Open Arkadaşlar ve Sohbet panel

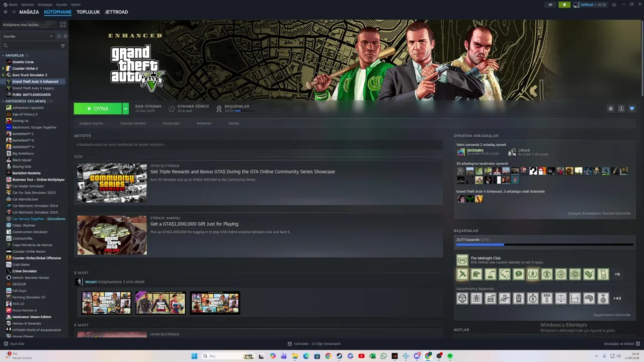point(621,344)
